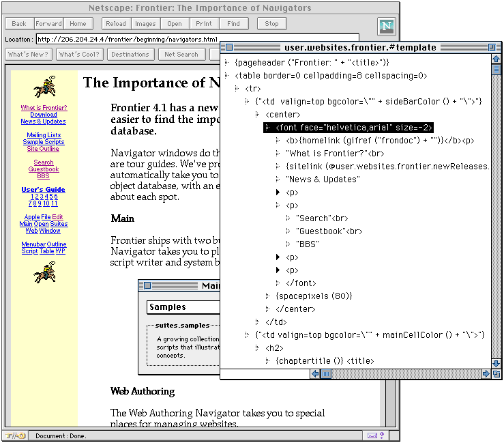Expand the collapsed <p> below "News & Updates"

point(278,192)
